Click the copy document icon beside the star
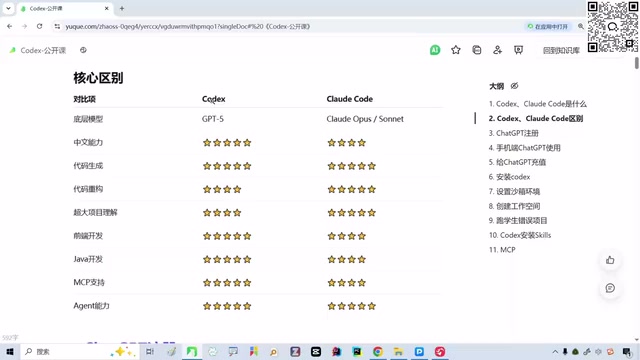The width and height of the screenshot is (640, 360). pyautogui.click(x=476, y=50)
